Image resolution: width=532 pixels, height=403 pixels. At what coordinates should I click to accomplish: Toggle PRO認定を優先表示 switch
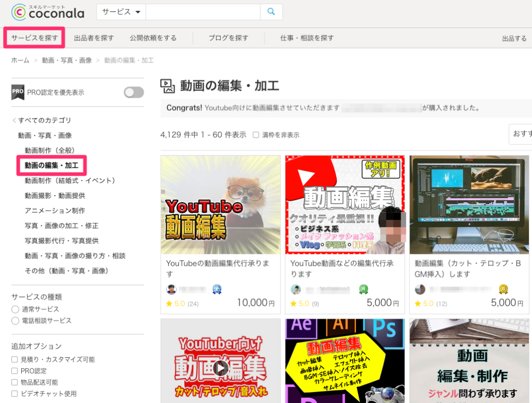[134, 93]
